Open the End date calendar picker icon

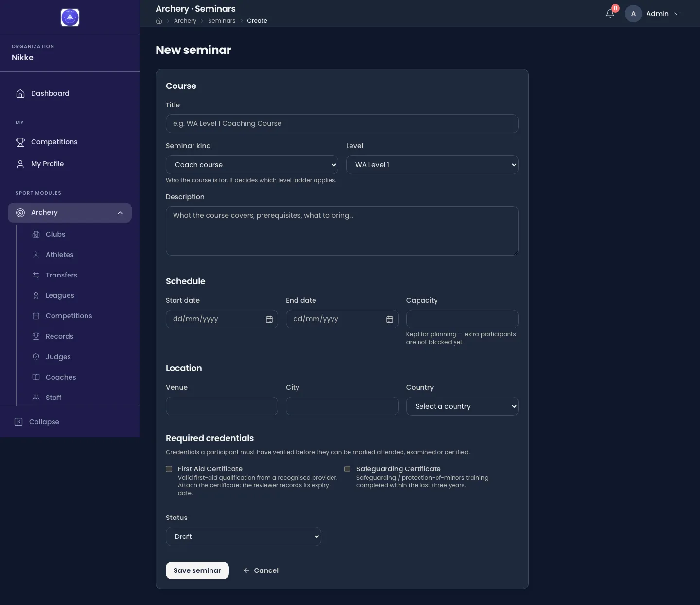tap(390, 319)
